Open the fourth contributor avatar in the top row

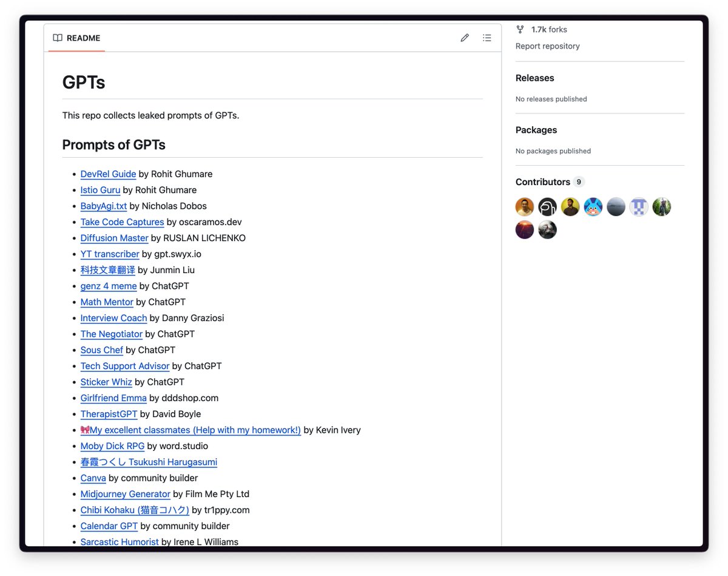(x=593, y=207)
